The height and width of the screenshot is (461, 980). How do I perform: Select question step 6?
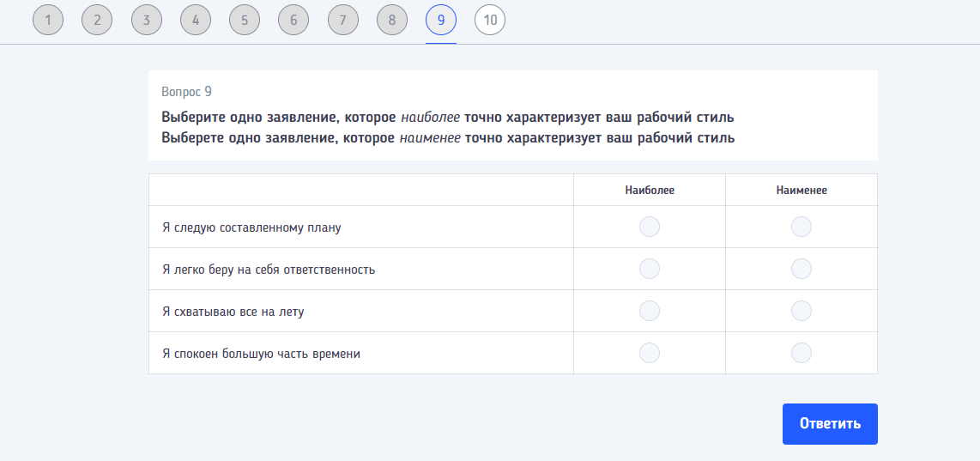click(293, 20)
